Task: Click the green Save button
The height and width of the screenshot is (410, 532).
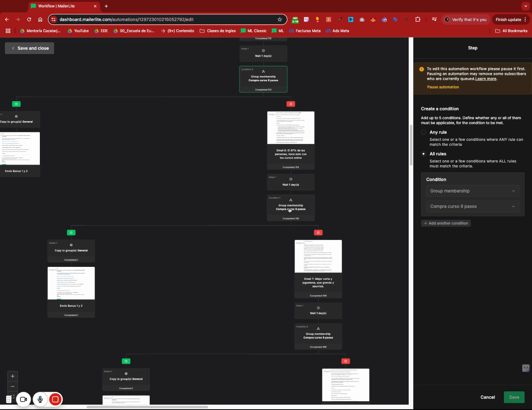Action: [x=514, y=397]
